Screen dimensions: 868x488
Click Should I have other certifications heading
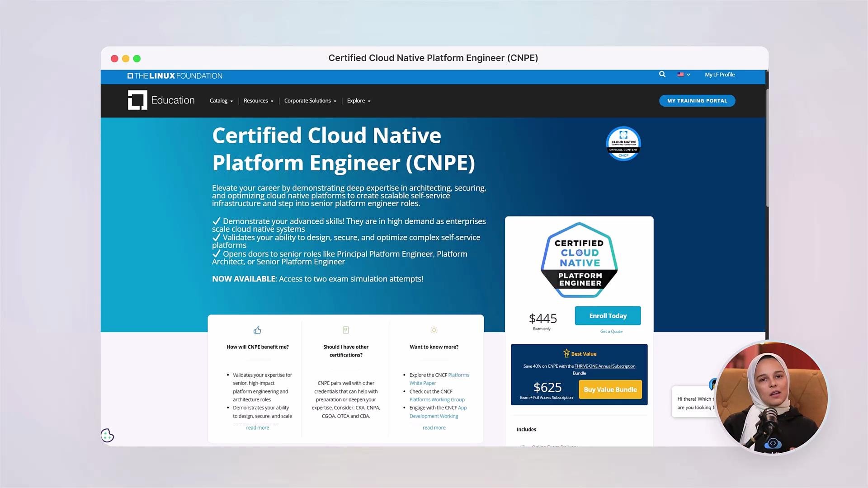point(346,351)
